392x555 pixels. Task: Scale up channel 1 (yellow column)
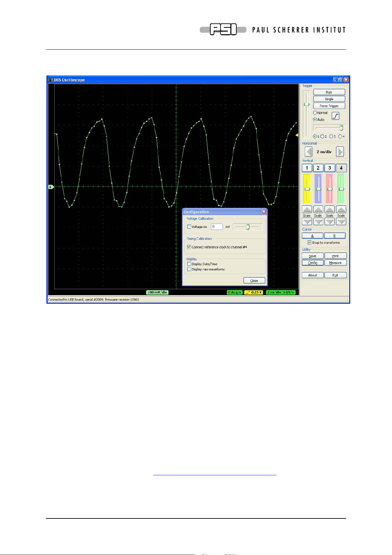tap(307, 209)
